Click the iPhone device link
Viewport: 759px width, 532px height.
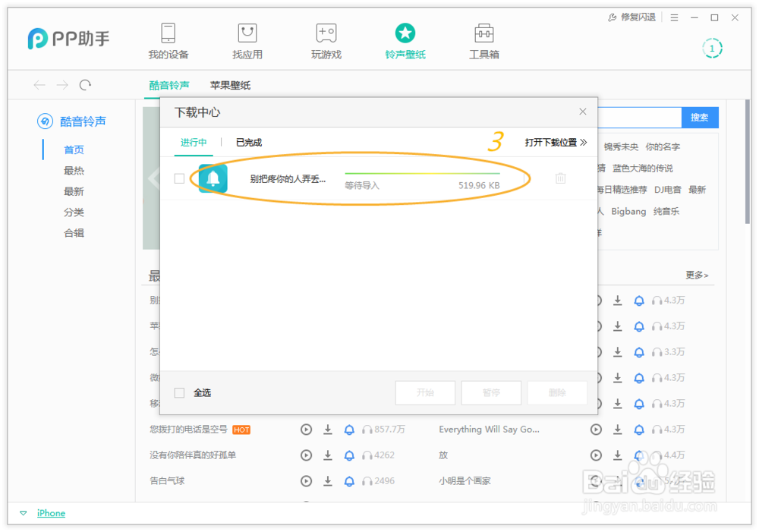point(51,513)
